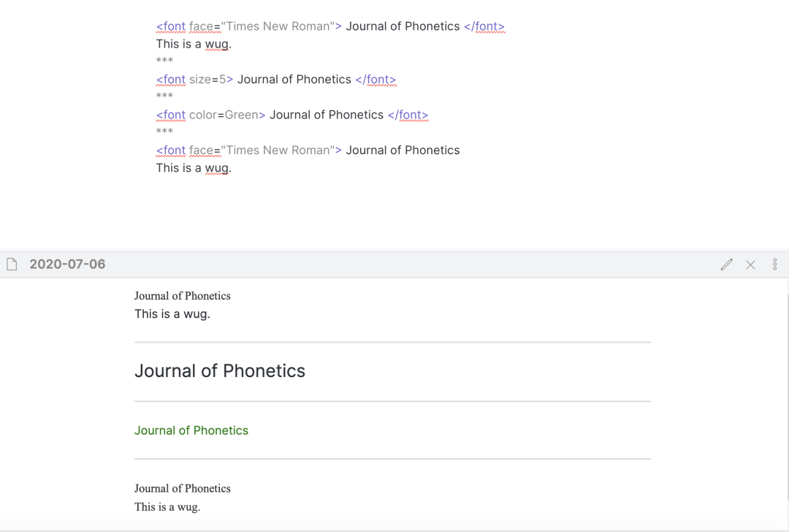
Task: Click the document icon beside 2020-07-06
Action: coord(12,265)
